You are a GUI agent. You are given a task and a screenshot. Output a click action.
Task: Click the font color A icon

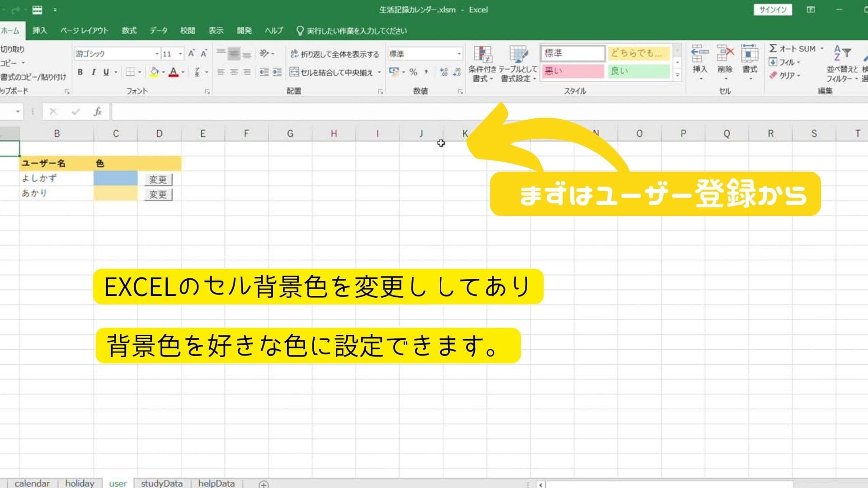173,72
